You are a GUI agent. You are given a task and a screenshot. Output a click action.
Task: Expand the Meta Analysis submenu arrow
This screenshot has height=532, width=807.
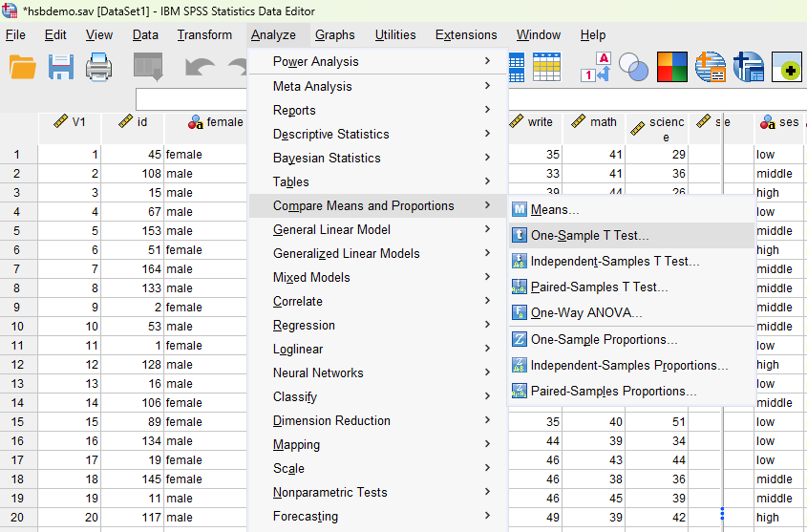point(487,85)
